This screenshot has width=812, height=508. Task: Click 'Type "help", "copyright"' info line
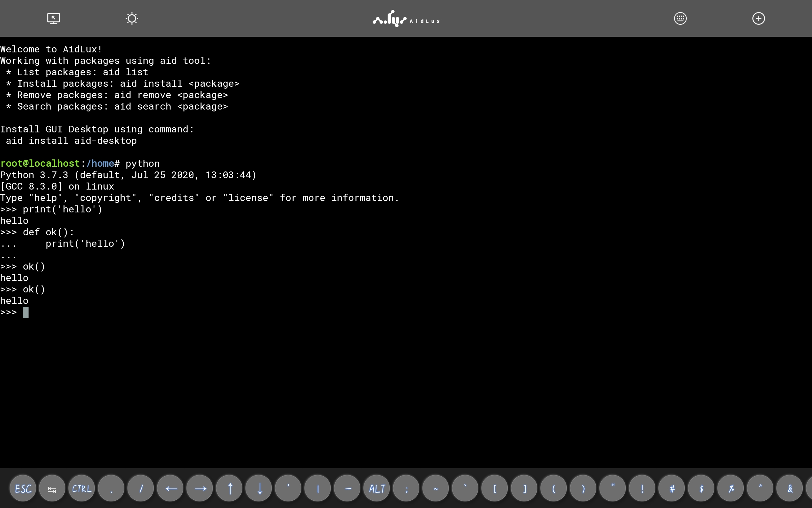coord(200,198)
